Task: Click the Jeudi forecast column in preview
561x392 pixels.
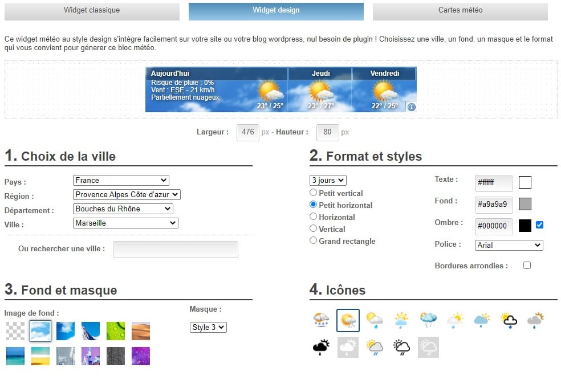Action: click(x=320, y=89)
